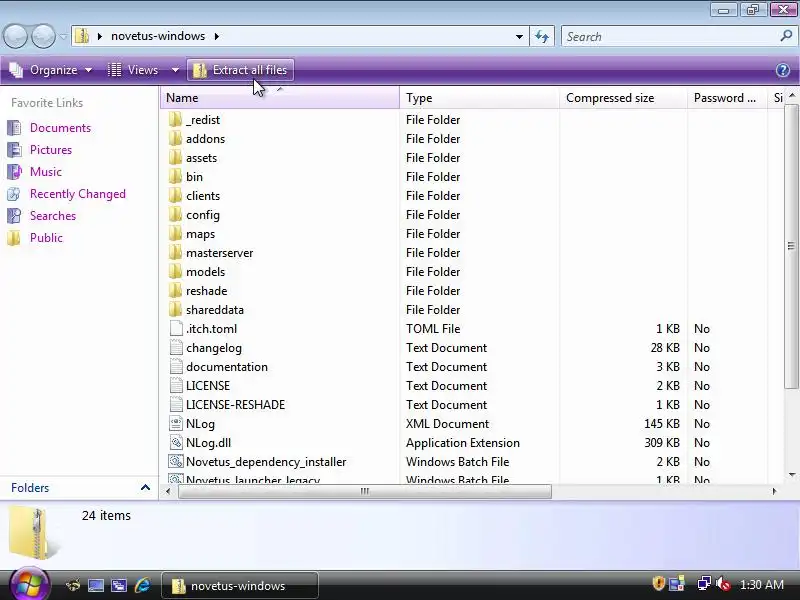Click the Extract all files button
Screen dimensions: 800x600
[240, 70]
